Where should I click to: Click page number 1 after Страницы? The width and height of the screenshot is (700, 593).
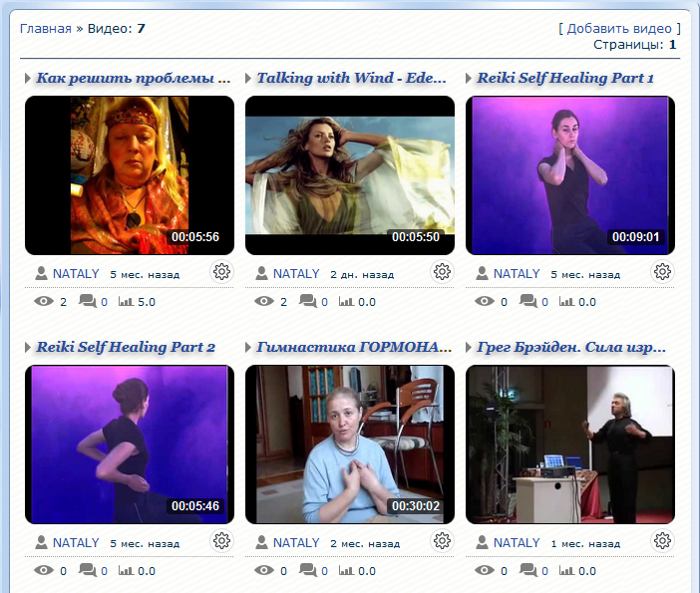tap(673, 45)
